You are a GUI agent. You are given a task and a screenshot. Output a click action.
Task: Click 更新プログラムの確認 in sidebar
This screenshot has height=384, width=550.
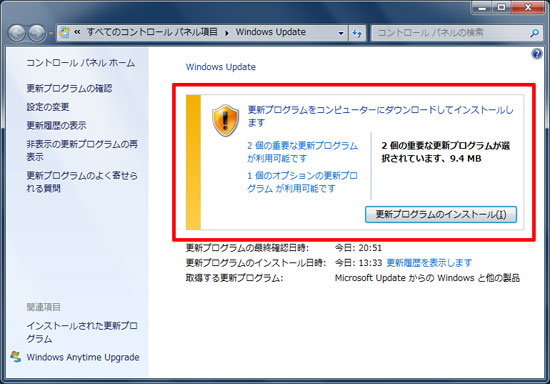click(x=69, y=88)
